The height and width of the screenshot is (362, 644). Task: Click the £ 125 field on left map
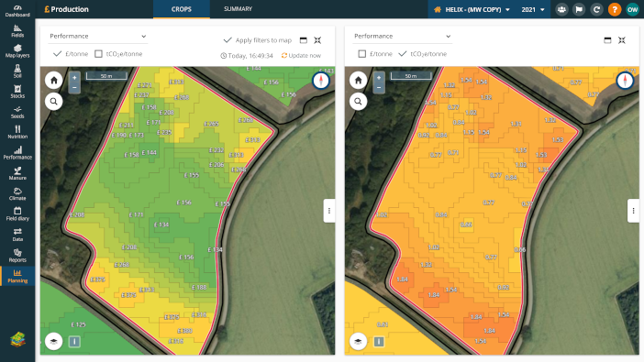78,324
